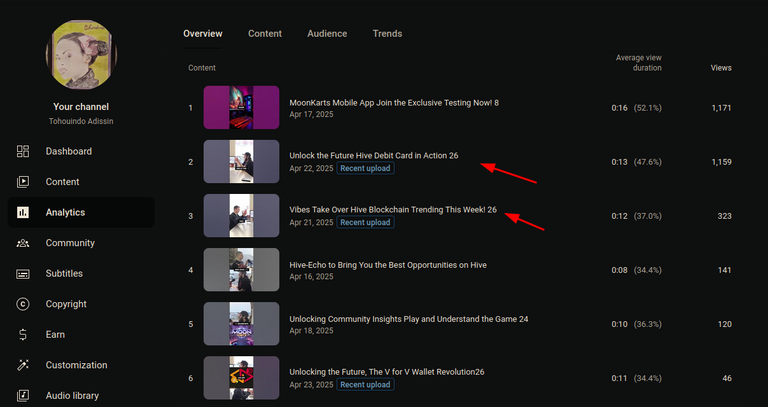Open the Dashboard sidebar icon

tap(23, 151)
